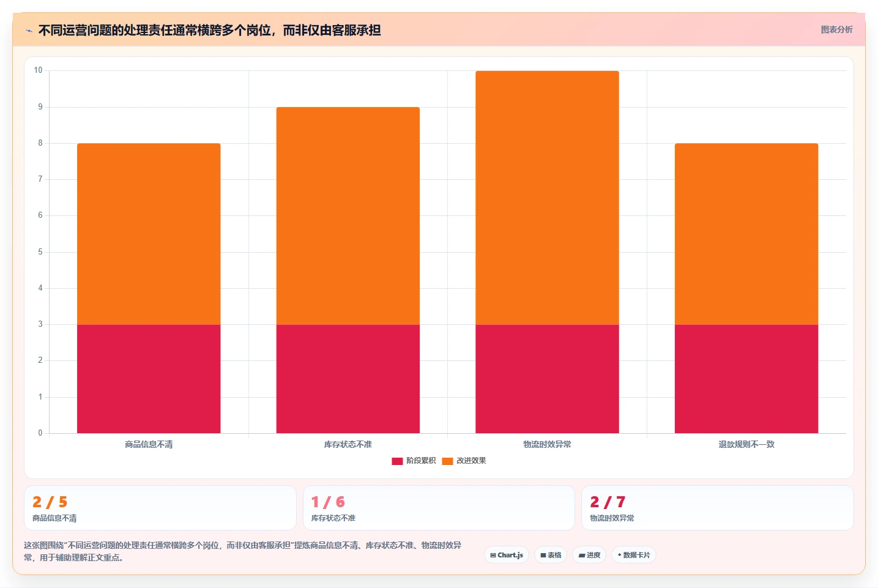The height and width of the screenshot is (588, 878).
Task: Click the orange 改进效果 legend swatch
Action: click(x=447, y=461)
